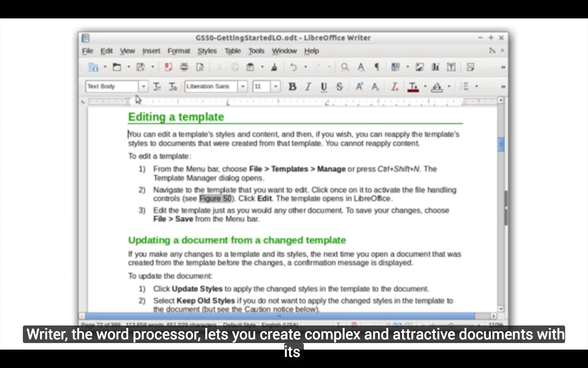Click the 'Figure 50' cross-reference
The width and height of the screenshot is (588, 368).
tap(216, 199)
